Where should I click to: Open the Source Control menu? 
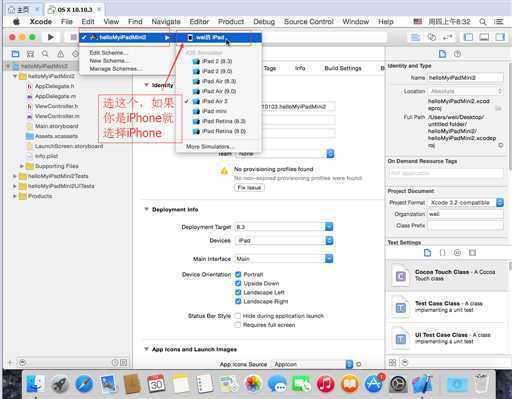click(309, 22)
